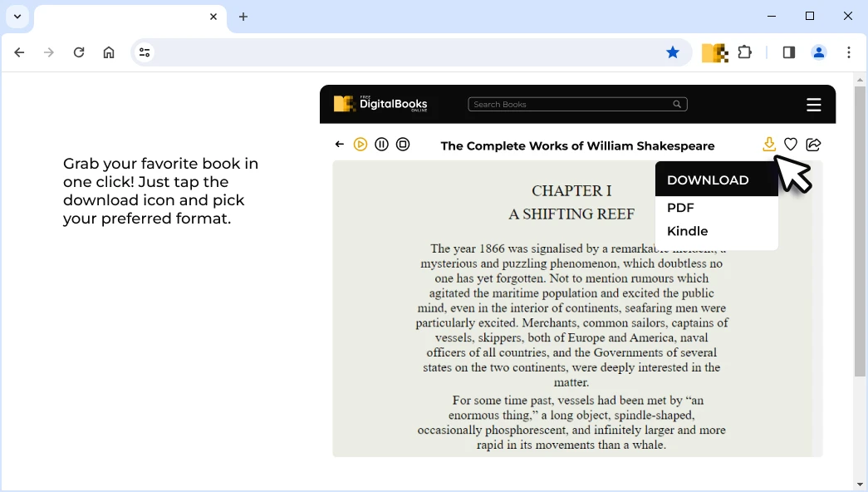This screenshot has width=868, height=492.
Task: Pause the audio with the pause icon
Action: [381, 145]
